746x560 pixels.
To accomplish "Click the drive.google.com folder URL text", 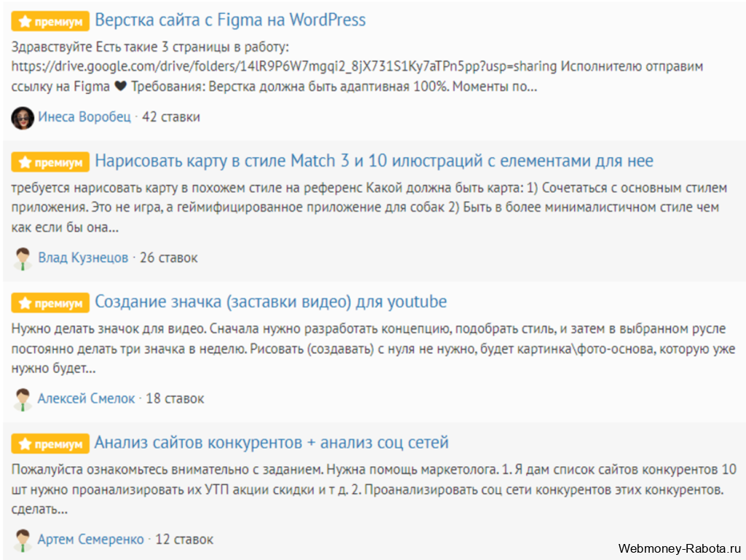I will [x=283, y=66].
